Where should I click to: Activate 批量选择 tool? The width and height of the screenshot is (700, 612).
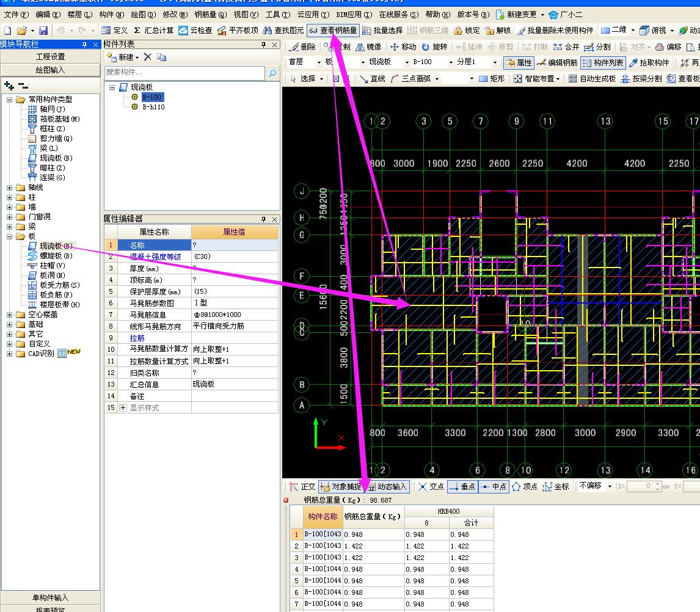(x=382, y=31)
